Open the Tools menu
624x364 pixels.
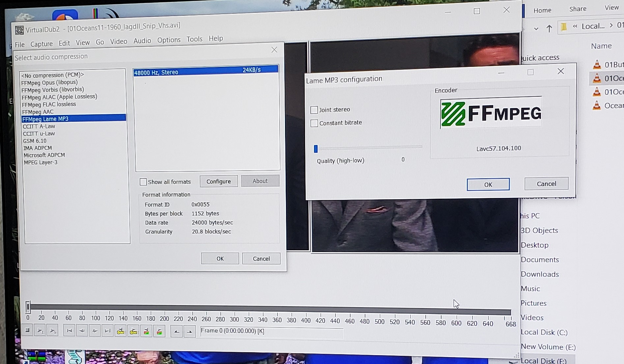pyautogui.click(x=194, y=39)
